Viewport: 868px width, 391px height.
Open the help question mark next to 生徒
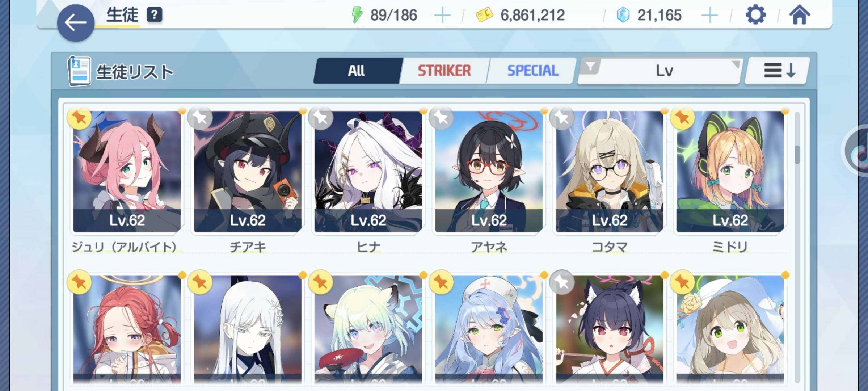pos(154,15)
